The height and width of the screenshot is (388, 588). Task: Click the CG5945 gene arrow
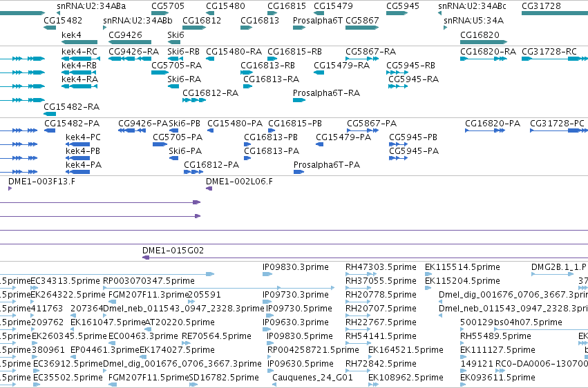click(397, 13)
